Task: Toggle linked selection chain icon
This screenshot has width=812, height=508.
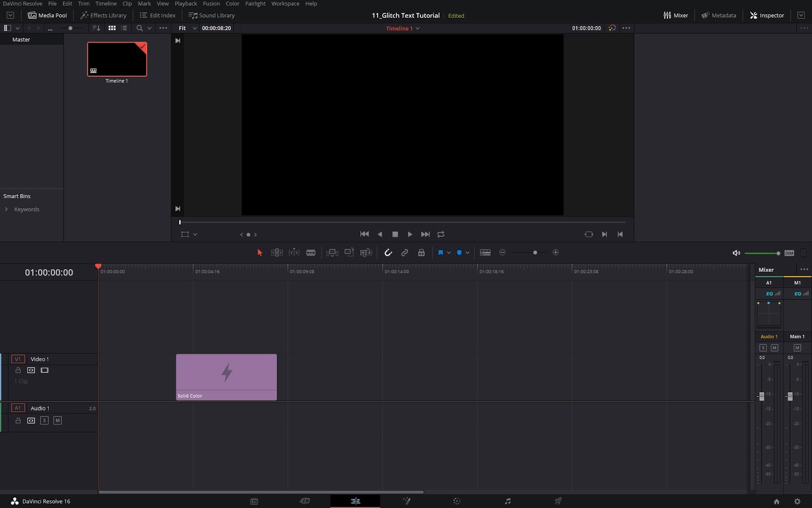Action: point(404,252)
